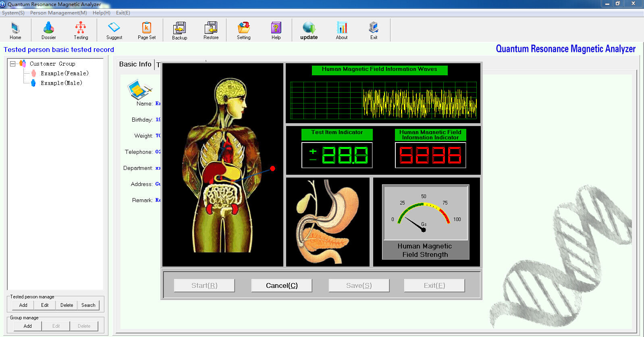Click the Exit toolbar icon

coord(374,31)
